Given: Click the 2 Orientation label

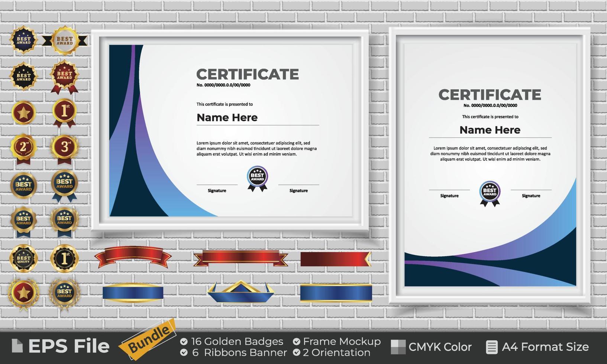Looking at the screenshot, I should tap(337, 352).
